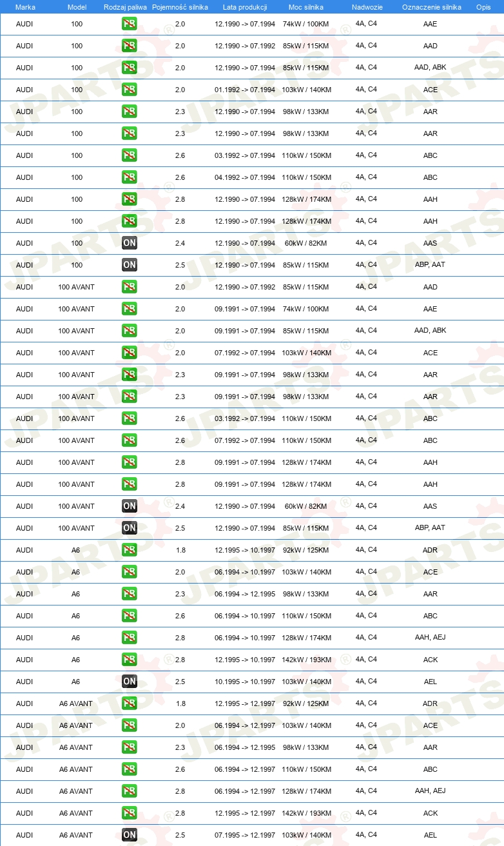Click '07.1992 -> 07.1994' in 100 AVANT ACE row
This screenshot has height=846, width=504.
pyautogui.click(x=245, y=353)
